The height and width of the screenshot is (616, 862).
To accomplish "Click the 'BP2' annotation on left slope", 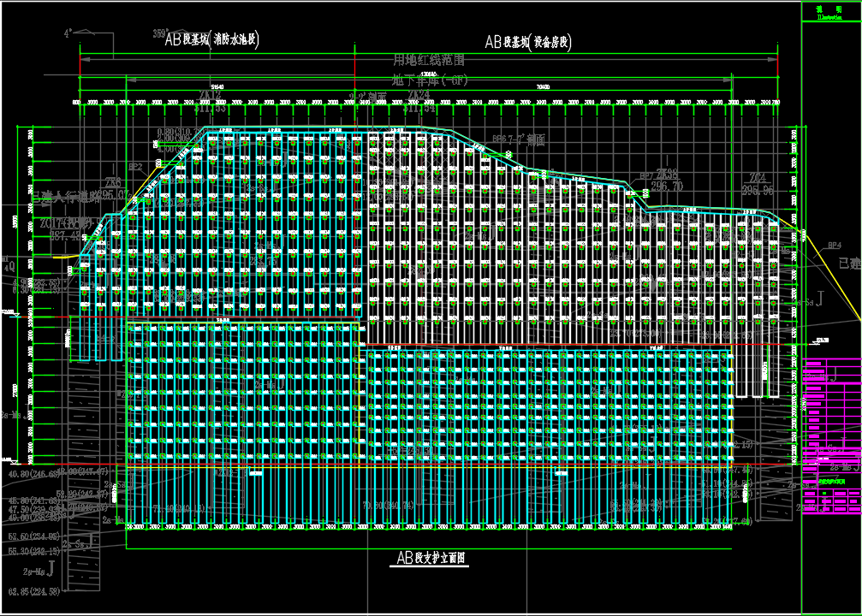I will point(135,167).
